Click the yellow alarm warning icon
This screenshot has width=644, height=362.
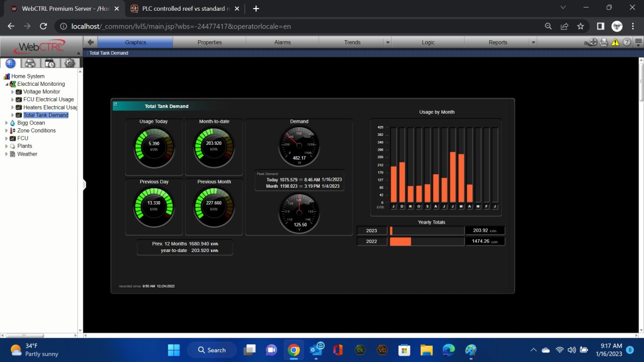[615, 42]
